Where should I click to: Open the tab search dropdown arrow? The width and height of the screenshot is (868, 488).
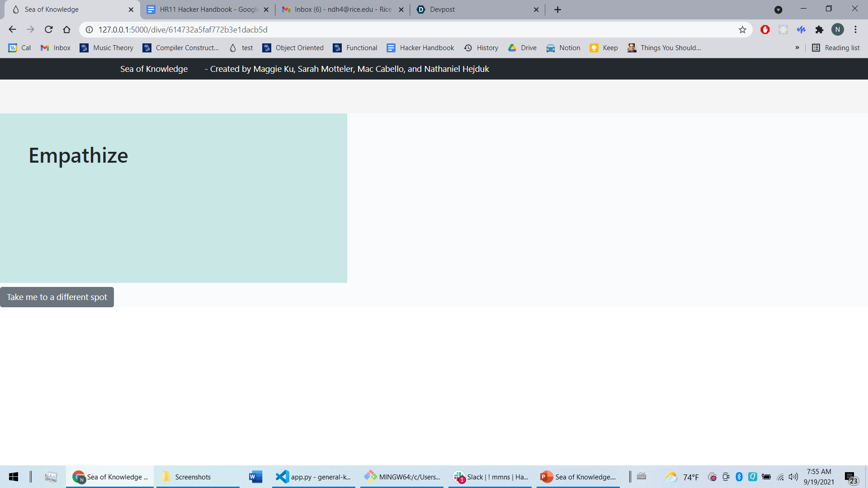point(778,9)
